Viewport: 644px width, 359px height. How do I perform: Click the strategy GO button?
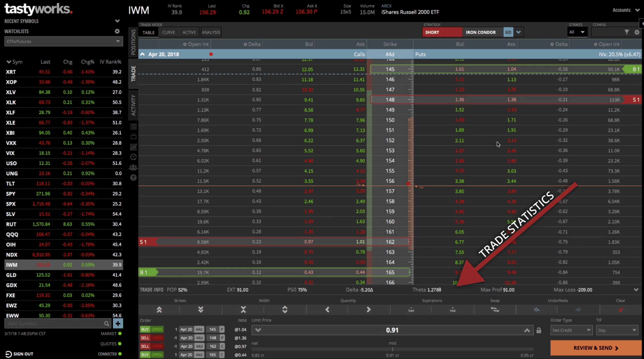[x=508, y=32]
